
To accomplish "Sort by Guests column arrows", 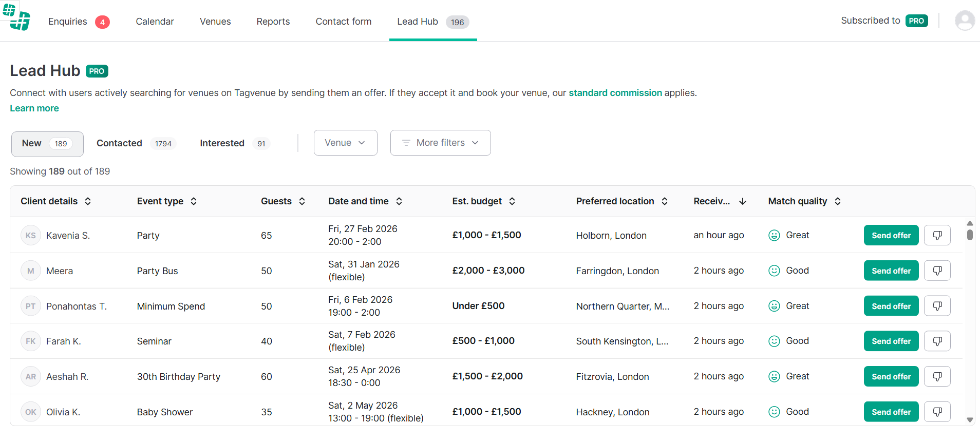I will coord(302,201).
